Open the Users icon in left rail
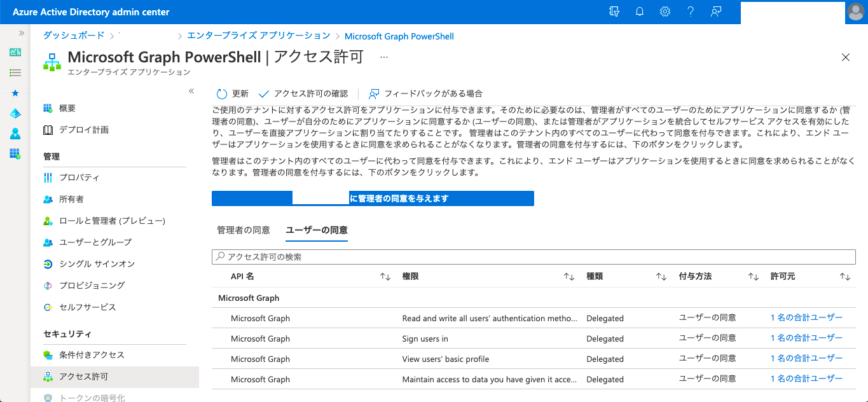Viewport: 868px width, 402px height. pyautogui.click(x=15, y=134)
